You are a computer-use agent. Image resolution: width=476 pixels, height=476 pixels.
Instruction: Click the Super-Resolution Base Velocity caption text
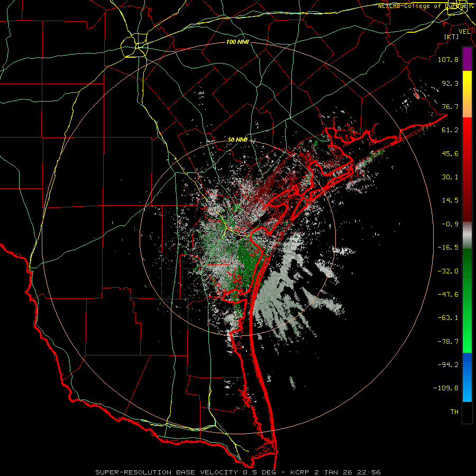[237, 472]
